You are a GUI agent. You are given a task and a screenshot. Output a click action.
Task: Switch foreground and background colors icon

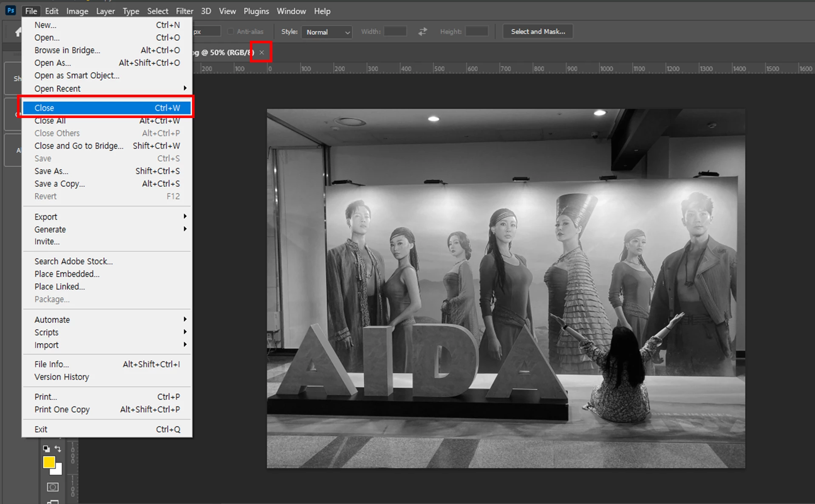click(x=58, y=449)
